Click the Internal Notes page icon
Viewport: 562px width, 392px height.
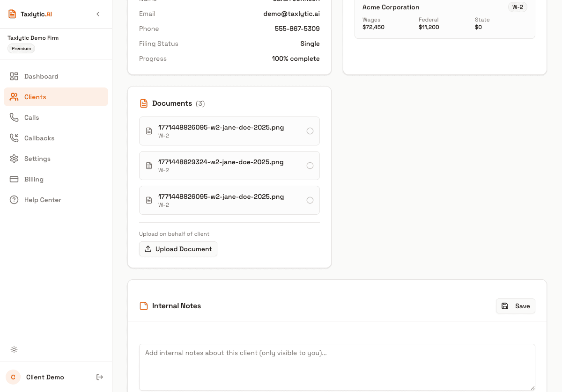[x=144, y=305]
